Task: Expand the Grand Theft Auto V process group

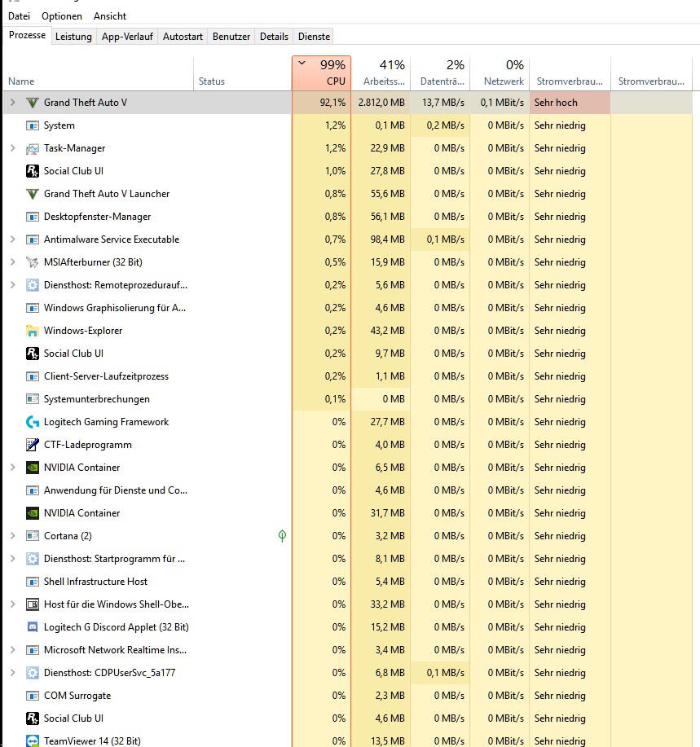Action: 13,103
